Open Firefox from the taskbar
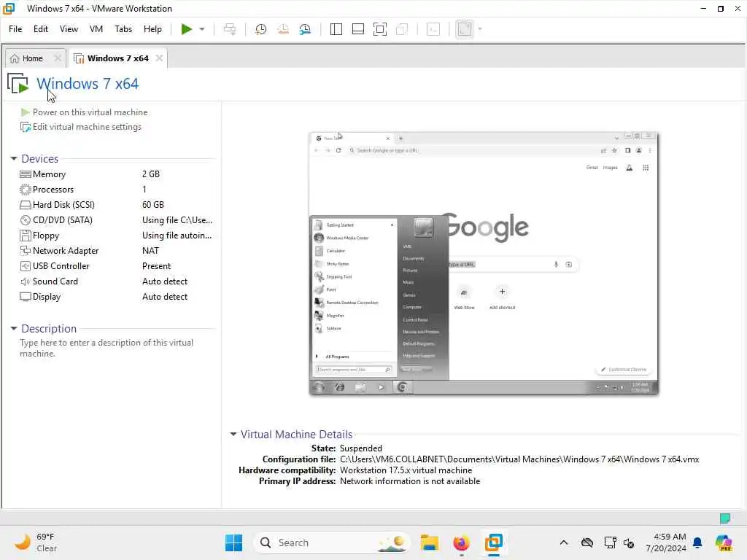Screen dimensions: 747x560 (x=461, y=542)
